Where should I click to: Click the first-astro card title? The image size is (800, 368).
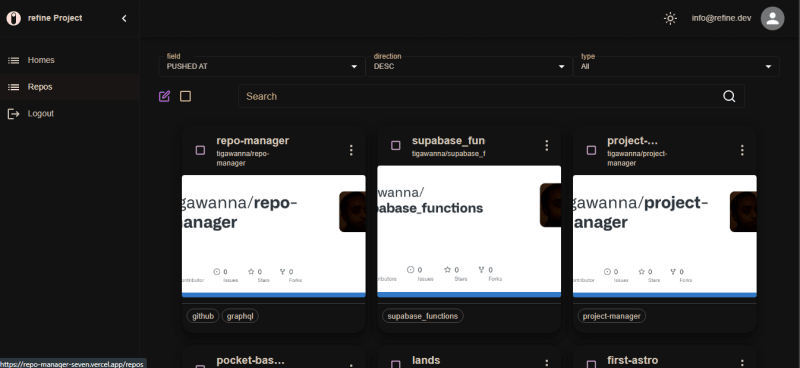(633, 360)
